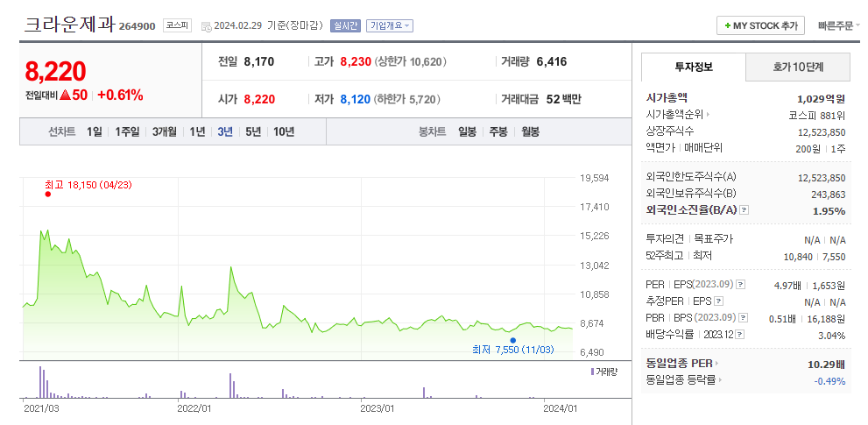Click the +0.61% change percentage

pyautogui.click(x=120, y=96)
